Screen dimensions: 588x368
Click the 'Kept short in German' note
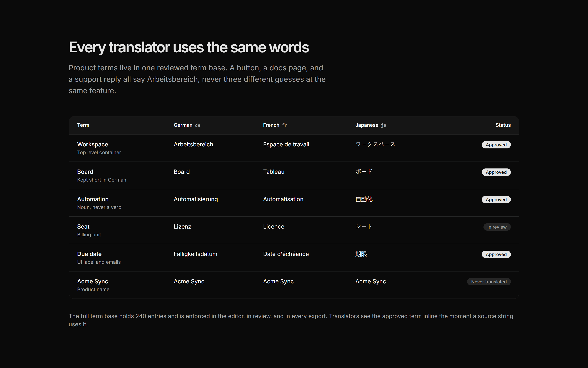(101, 180)
